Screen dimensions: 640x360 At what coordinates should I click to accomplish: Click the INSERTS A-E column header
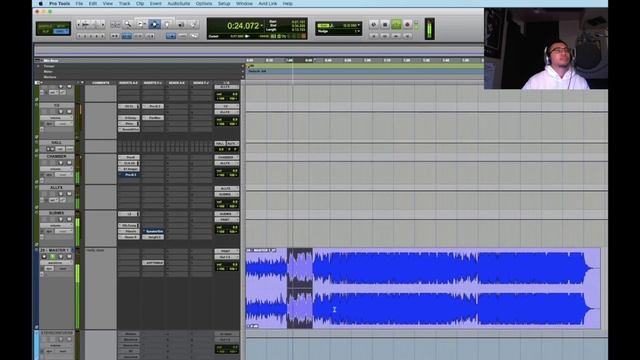[x=129, y=83]
